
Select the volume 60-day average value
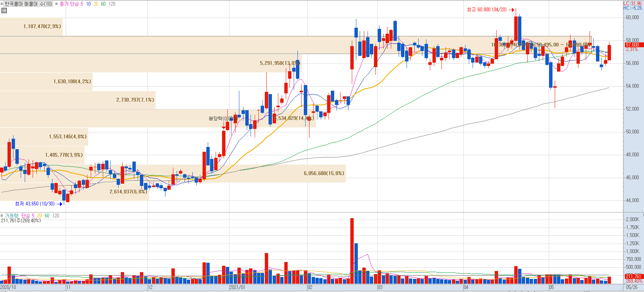click(x=47, y=216)
